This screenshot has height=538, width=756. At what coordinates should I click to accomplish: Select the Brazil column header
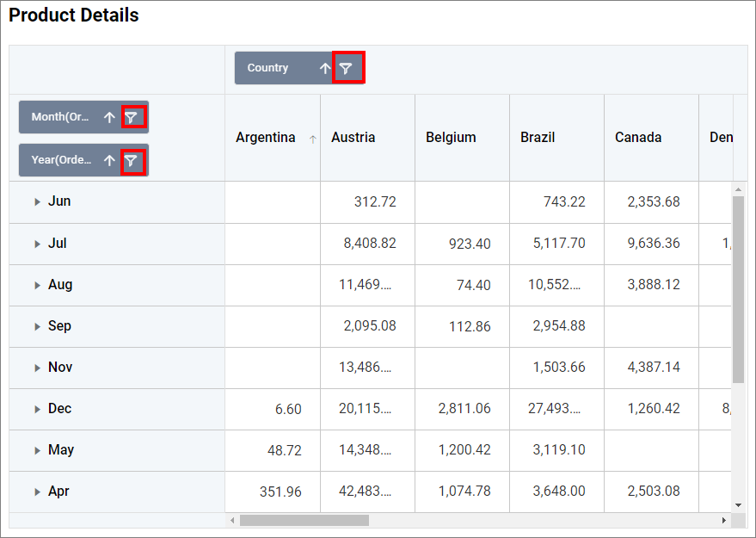pos(538,138)
